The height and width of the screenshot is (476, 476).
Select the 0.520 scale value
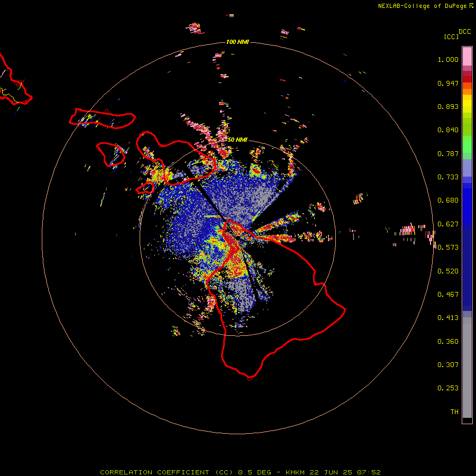click(x=448, y=271)
